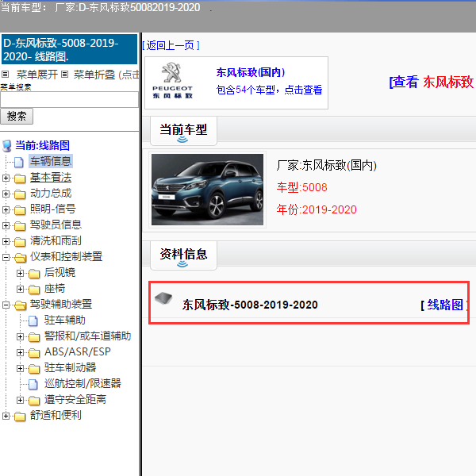The width and height of the screenshot is (476, 476).
Task: Click the folder icon beside 照明-信号
Action: tap(20, 209)
